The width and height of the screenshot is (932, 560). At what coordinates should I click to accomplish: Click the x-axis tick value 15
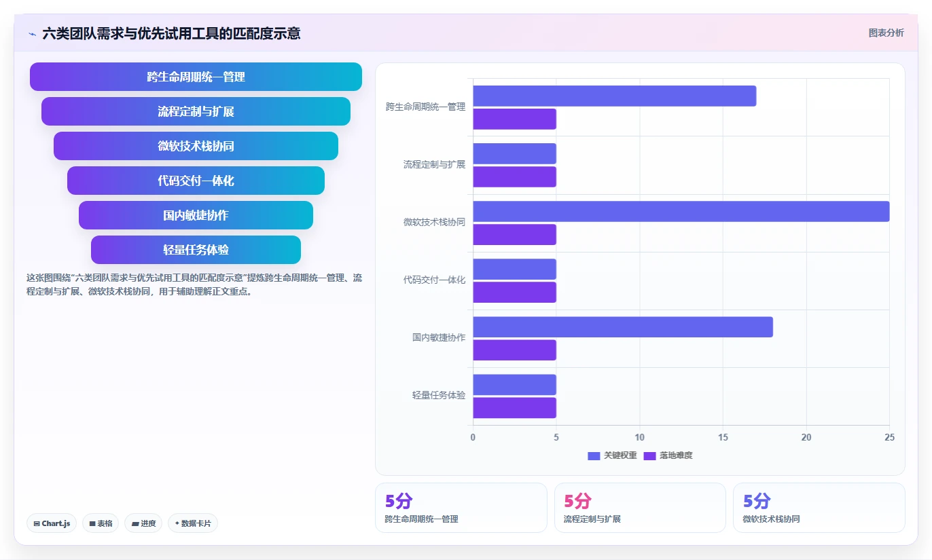(723, 437)
